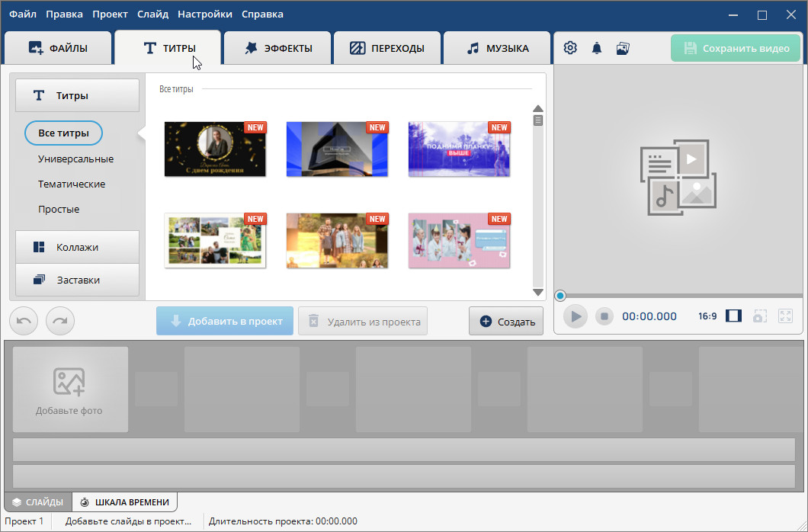This screenshot has height=532, width=808.
Task: Switch to Шкала времени view
Action: tap(125, 502)
